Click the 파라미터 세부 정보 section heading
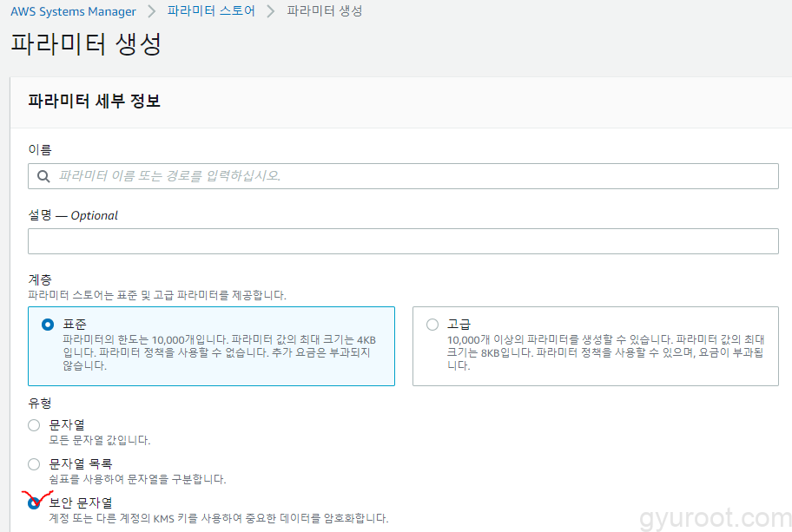Screen dimensions: 792x532 [x=94, y=101]
